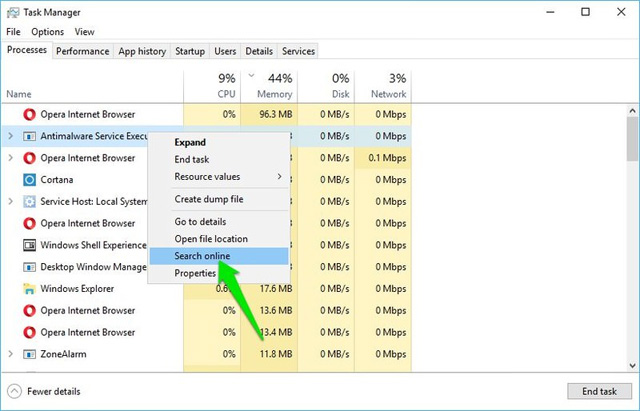Select the Windows Explorer process name
Viewport: 640px width, 411px height.
tap(77, 289)
